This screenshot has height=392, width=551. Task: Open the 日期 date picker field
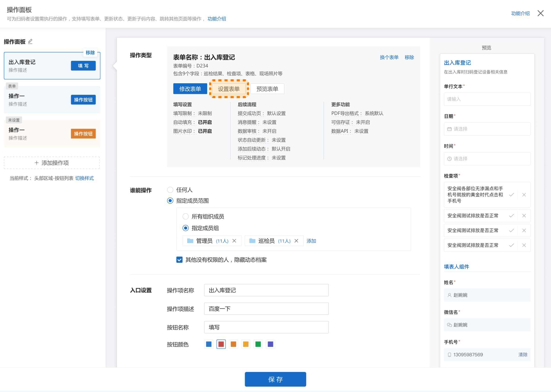coord(487,129)
